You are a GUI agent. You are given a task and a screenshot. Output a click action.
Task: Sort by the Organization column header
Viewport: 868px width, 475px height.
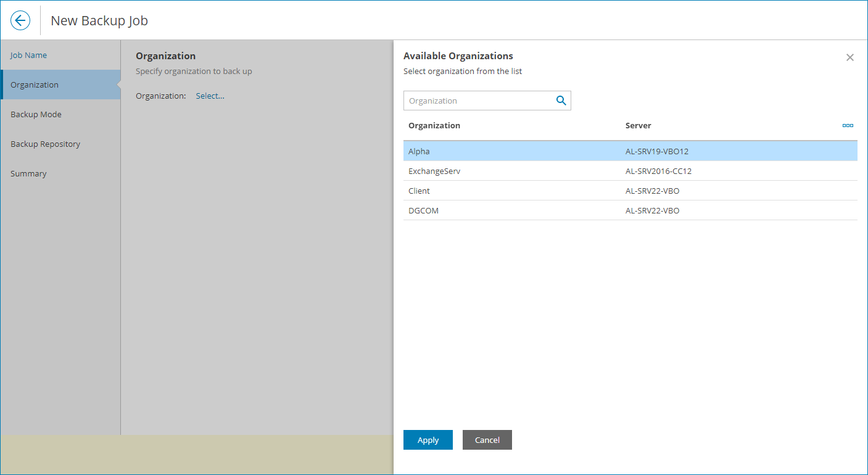point(434,125)
